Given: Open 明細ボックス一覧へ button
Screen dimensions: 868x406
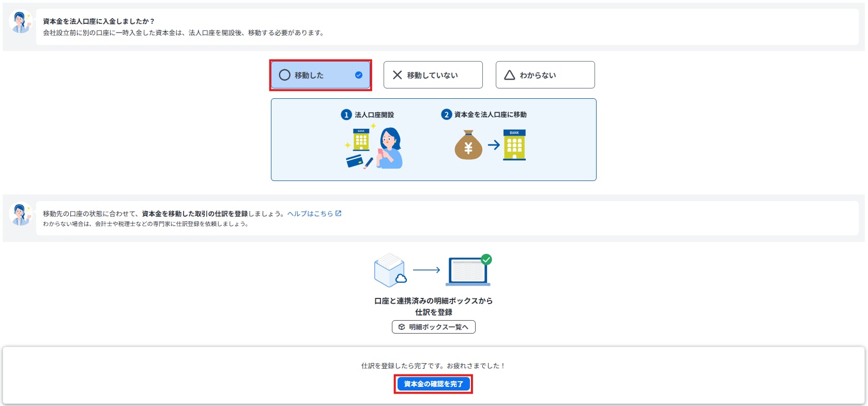Looking at the screenshot, I should (x=433, y=327).
